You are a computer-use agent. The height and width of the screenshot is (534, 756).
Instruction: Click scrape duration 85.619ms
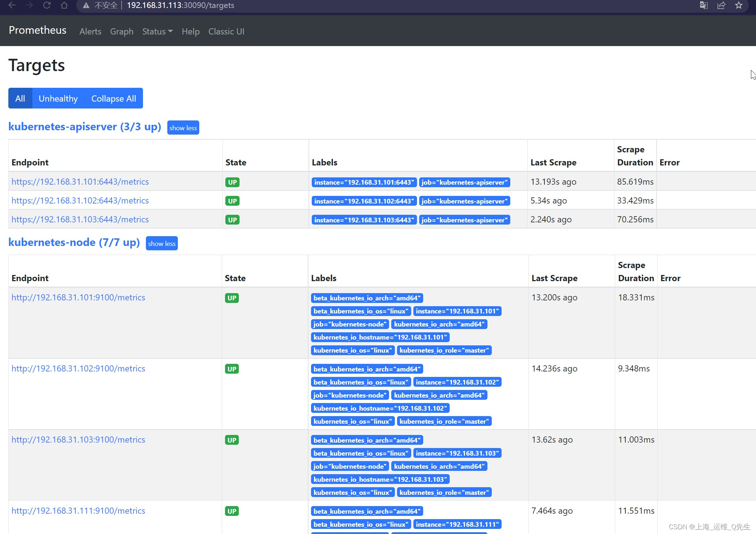click(636, 182)
